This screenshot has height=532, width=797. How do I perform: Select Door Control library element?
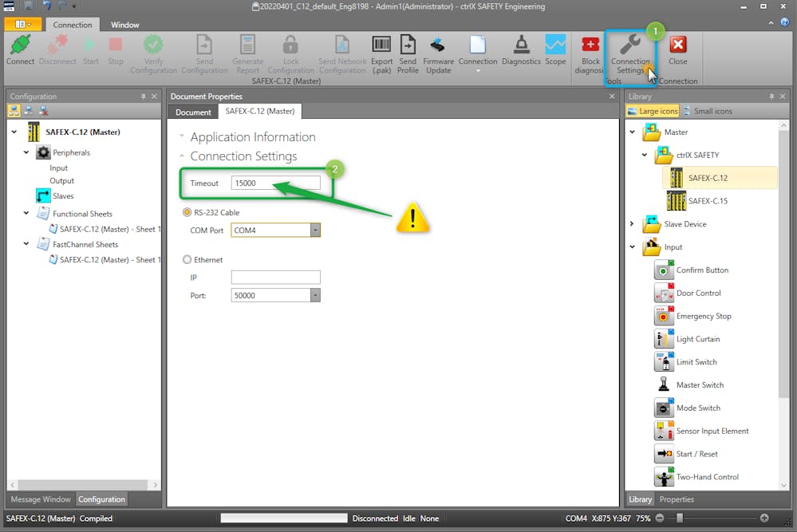(688, 294)
